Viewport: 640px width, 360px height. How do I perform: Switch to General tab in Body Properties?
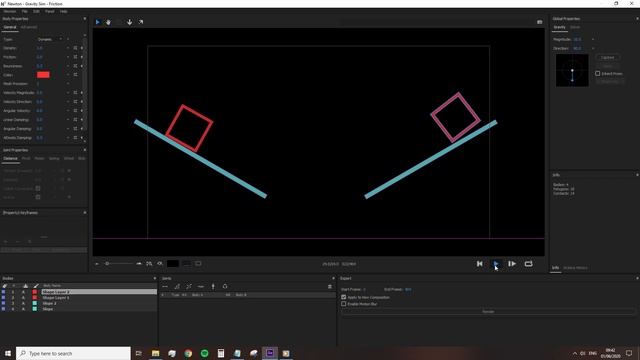[10, 27]
